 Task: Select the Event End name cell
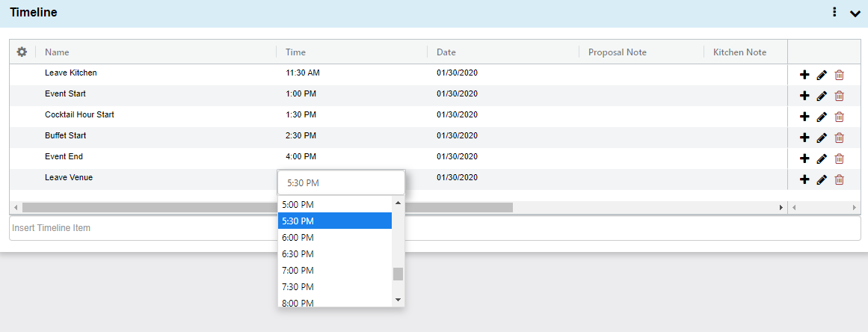pyautogui.click(x=64, y=156)
